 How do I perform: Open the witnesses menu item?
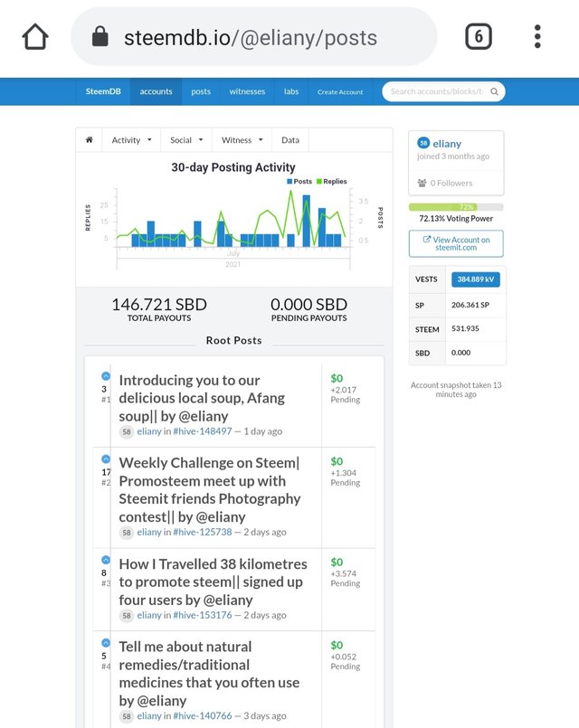click(x=247, y=91)
